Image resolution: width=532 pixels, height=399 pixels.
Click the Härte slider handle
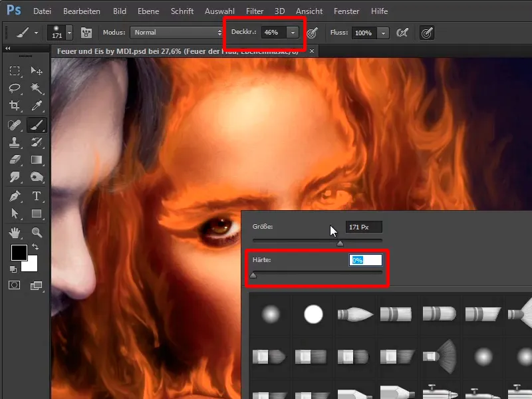(x=253, y=276)
